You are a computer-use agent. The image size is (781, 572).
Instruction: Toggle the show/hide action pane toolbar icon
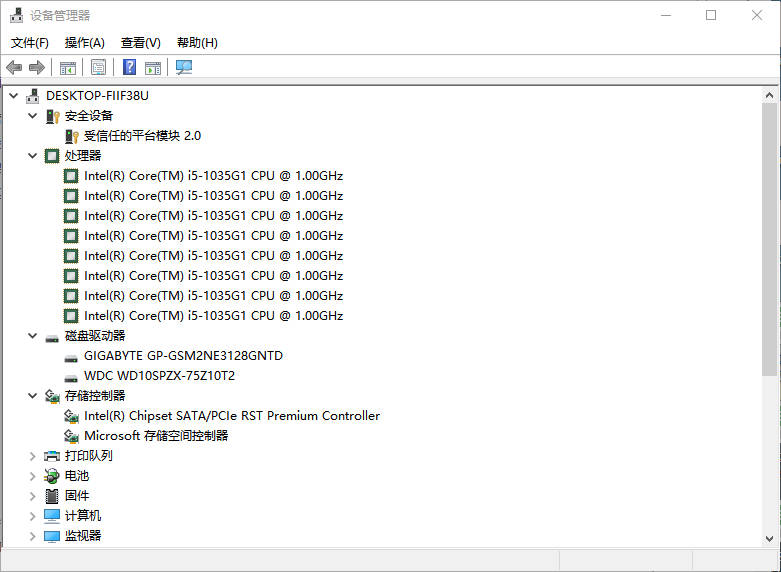[x=153, y=67]
